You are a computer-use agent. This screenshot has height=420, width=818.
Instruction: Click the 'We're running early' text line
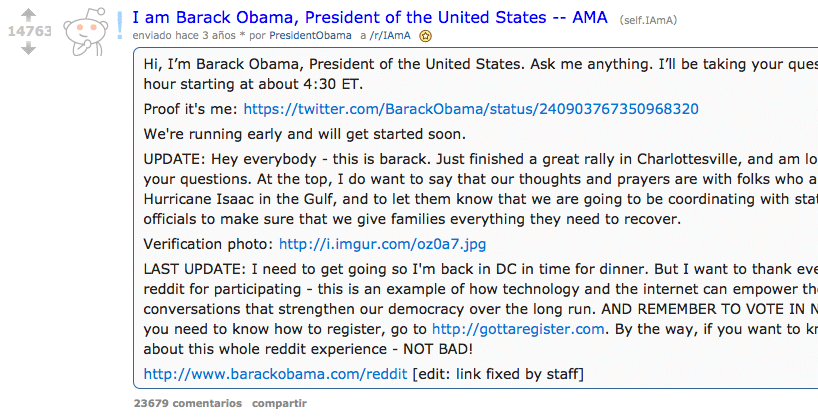pos(305,134)
